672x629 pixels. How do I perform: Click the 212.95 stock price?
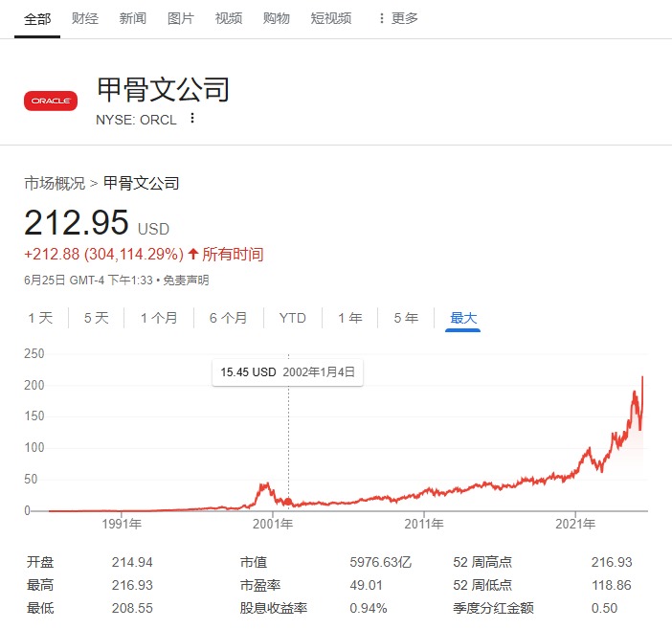77,222
